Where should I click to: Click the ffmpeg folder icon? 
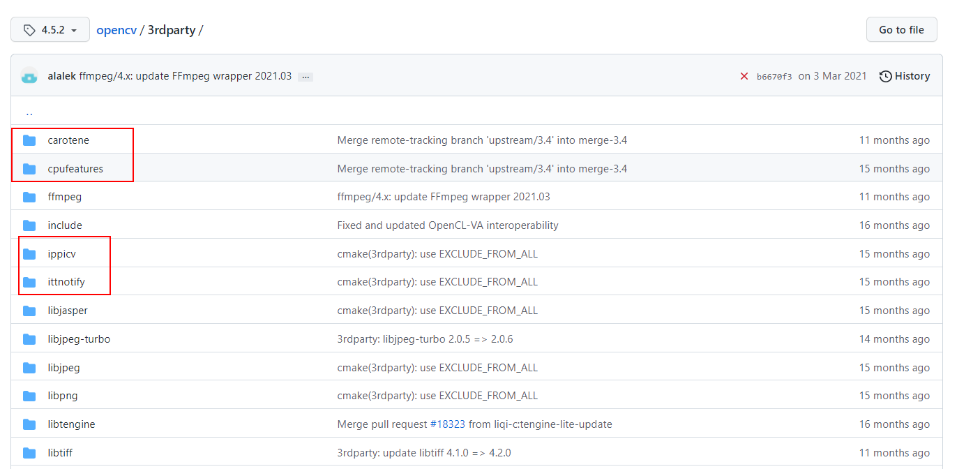[29, 197]
